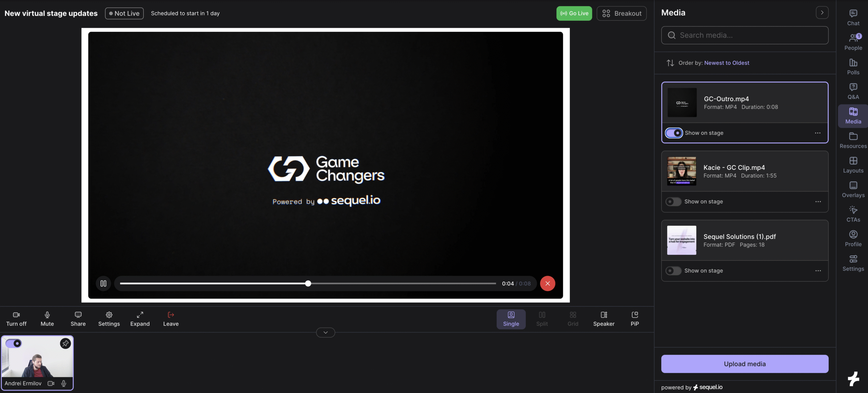Mute the microphone
Image resolution: width=868 pixels, height=393 pixels.
[47, 319]
